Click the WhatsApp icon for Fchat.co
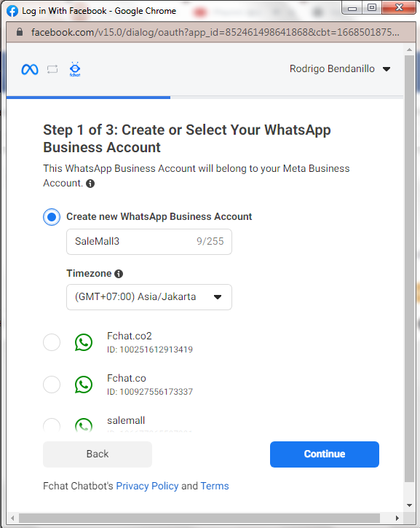The width and height of the screenshot is (420, 528). coord(84,385)
